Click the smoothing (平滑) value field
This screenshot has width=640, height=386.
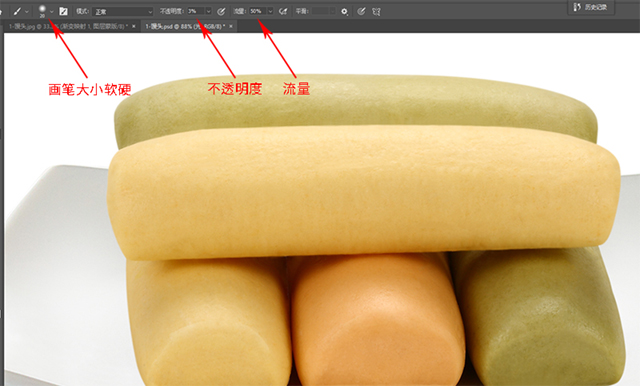[x=320, y=11]
